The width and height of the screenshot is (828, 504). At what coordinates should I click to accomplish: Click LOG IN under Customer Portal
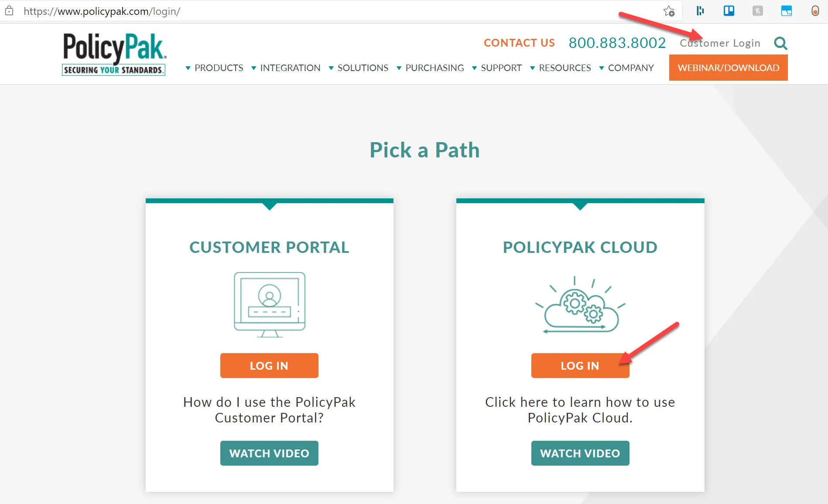click(269, 365)
